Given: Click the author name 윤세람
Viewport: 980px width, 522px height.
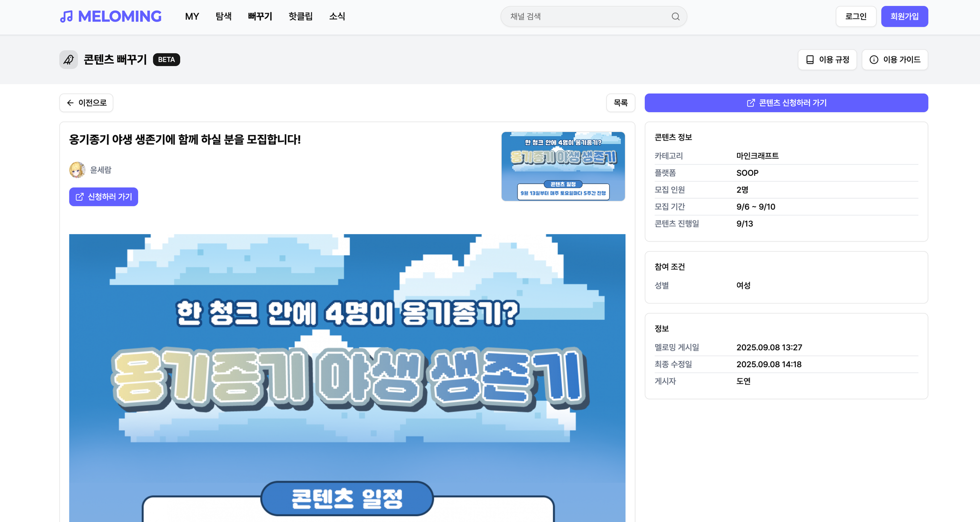Looking at the screenshot, I should [x=101, y=170].
